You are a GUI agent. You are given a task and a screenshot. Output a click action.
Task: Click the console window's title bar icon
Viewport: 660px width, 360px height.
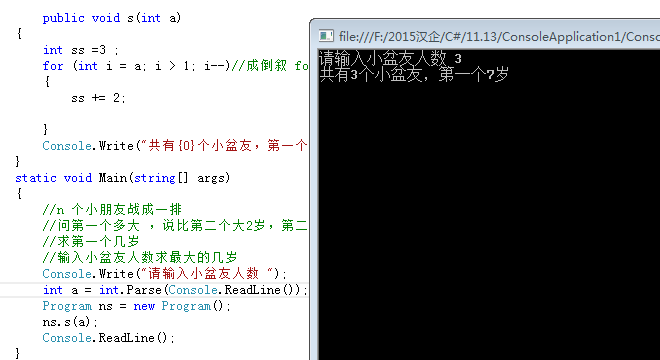tap(326, 36)
